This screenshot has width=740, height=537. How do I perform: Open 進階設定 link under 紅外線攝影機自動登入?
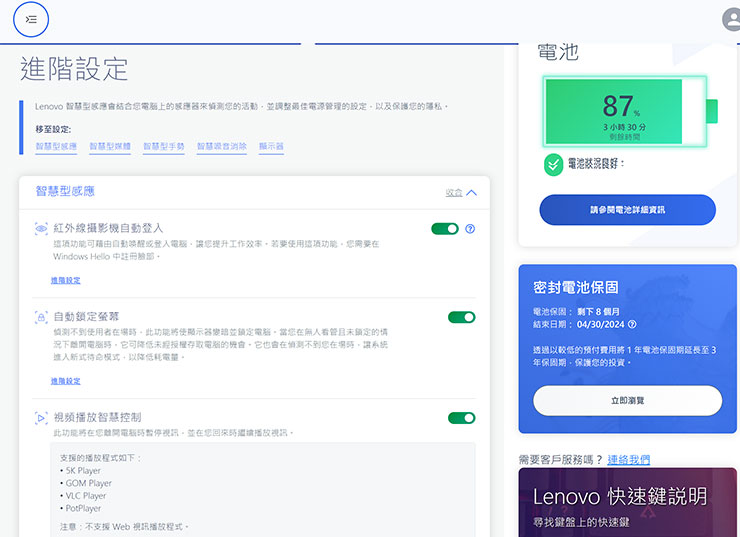(x=66, y=280)
